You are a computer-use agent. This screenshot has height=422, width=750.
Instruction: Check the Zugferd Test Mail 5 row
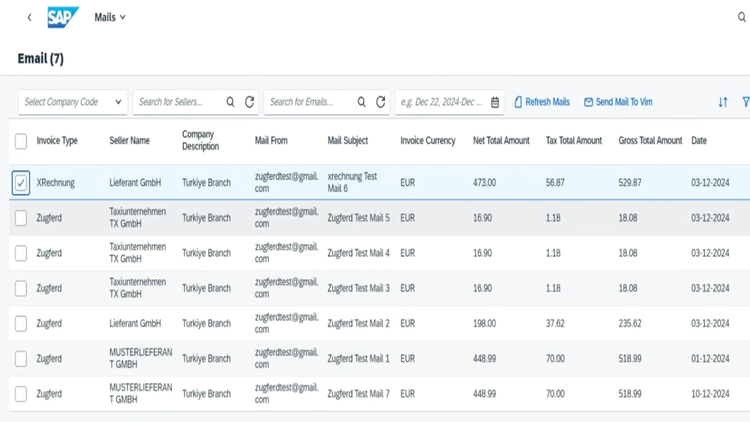(x=21, y=218)
